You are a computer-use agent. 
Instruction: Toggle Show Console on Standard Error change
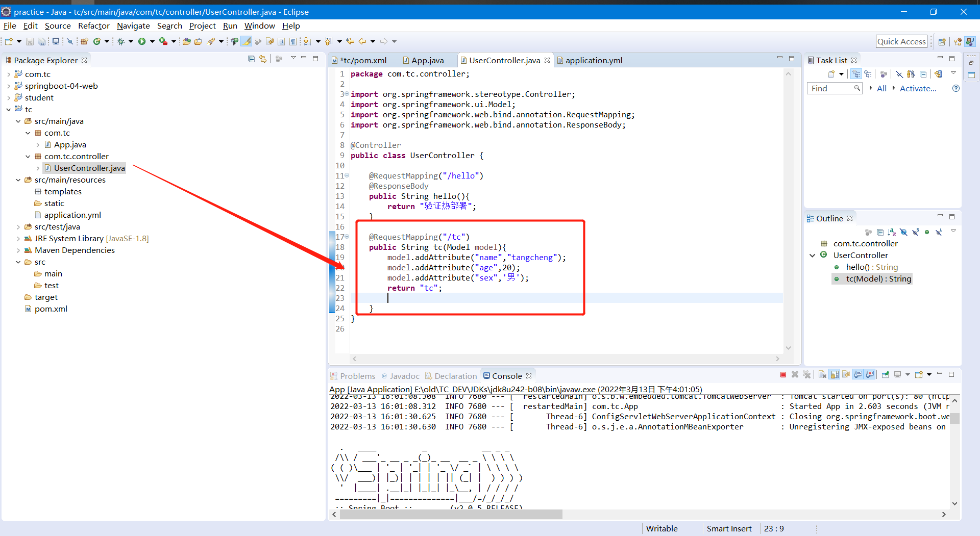870,375
